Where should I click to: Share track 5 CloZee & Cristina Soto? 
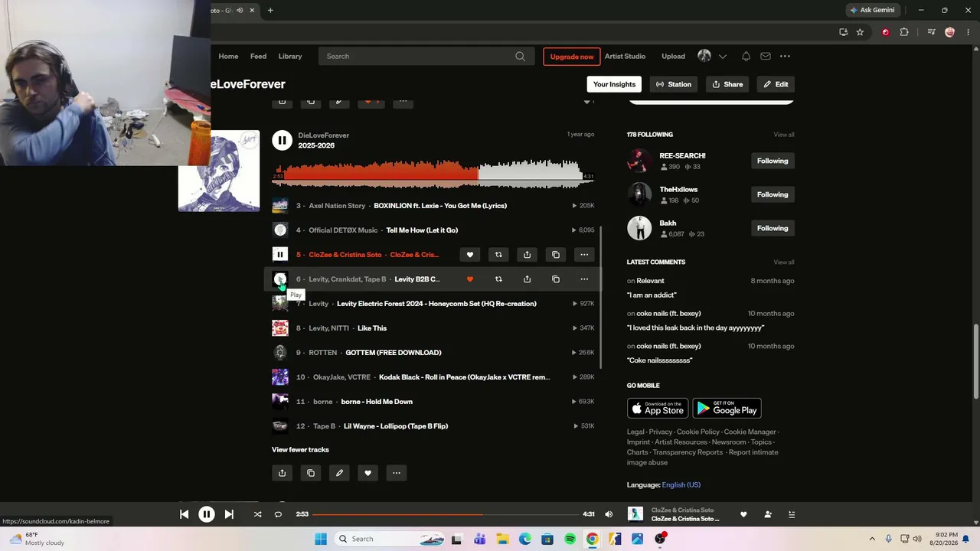click(527, 255)
